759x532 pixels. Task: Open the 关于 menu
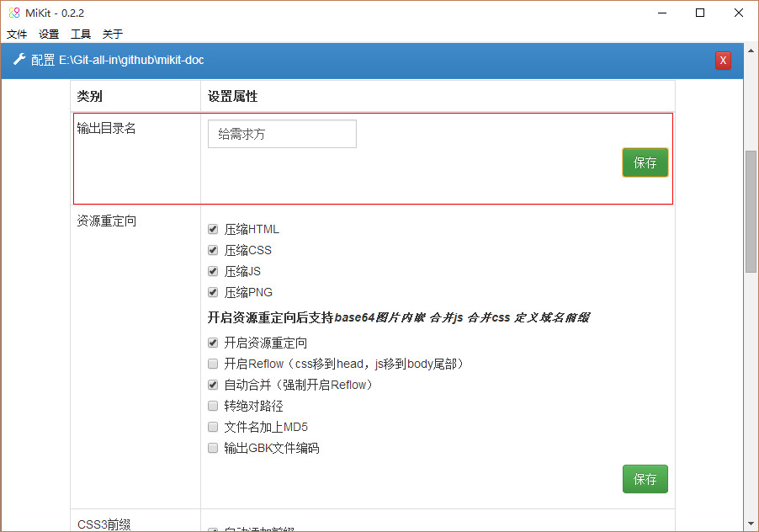[113, 34]
